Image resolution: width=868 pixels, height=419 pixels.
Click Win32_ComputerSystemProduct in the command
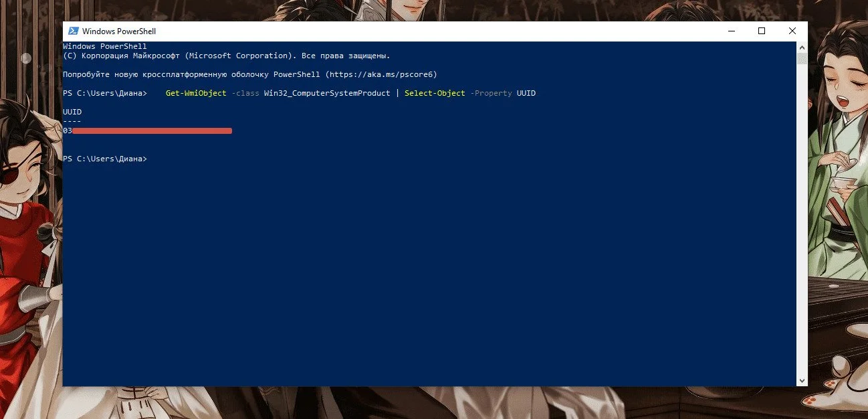327,93
